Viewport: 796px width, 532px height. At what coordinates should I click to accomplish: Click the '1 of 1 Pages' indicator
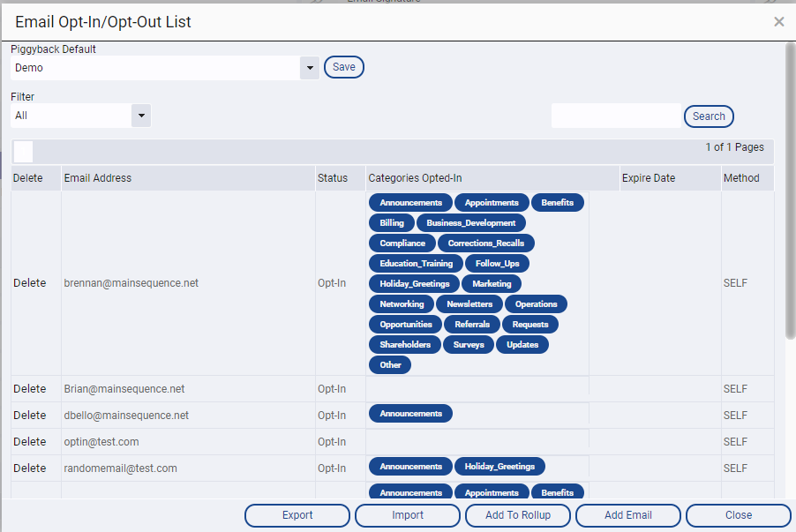[734, 147]
